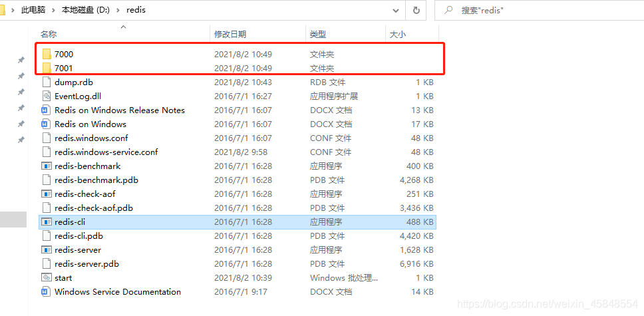
Task: Click the start batch file icon
Action: (x=47, y=277)
